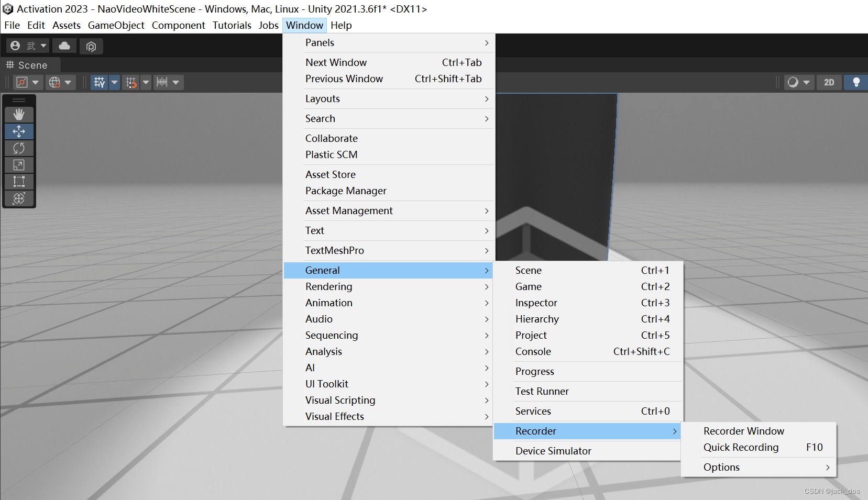The image size is (868, 500).
Task: Click the tools overlay drag handle
Action: pyautogui.click(x=19, y=100)
